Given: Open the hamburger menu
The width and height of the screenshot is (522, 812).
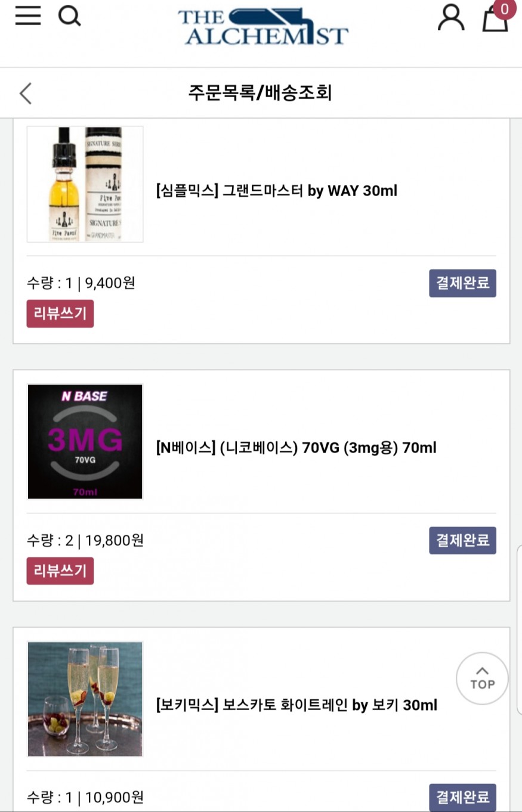Looking at the screenshot, I should tap(28, 17).
